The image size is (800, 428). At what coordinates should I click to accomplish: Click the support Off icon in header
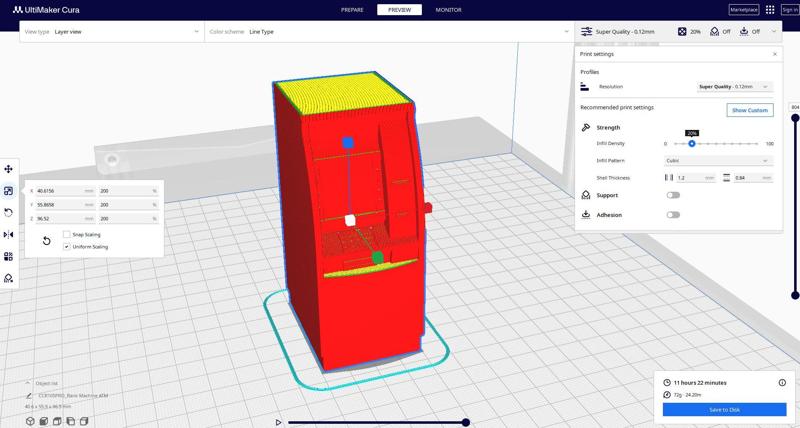click(714, 32)
